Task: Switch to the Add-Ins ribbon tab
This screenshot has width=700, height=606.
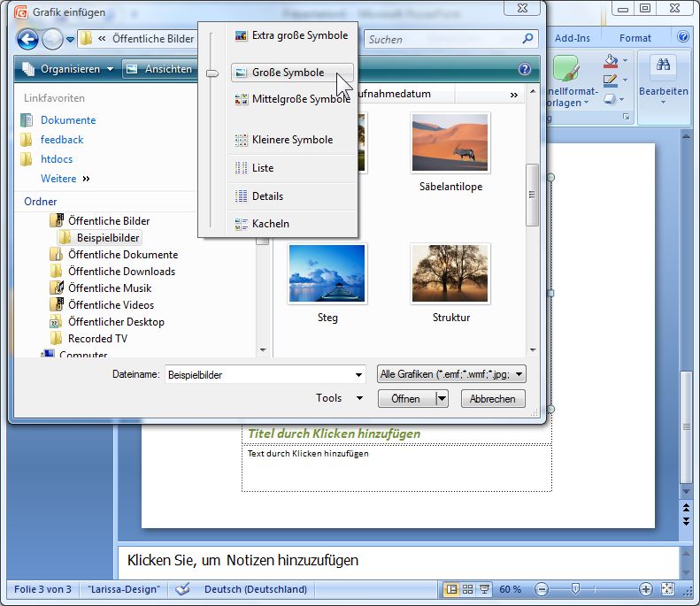Action: (x=572, y=38)
